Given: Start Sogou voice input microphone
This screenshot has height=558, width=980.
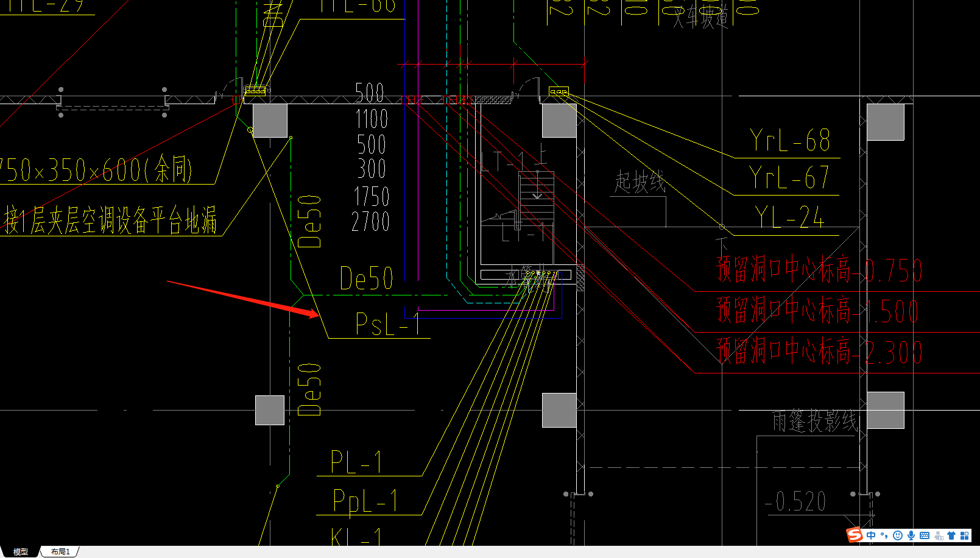Looking at the screenshot, I should 911,535.
